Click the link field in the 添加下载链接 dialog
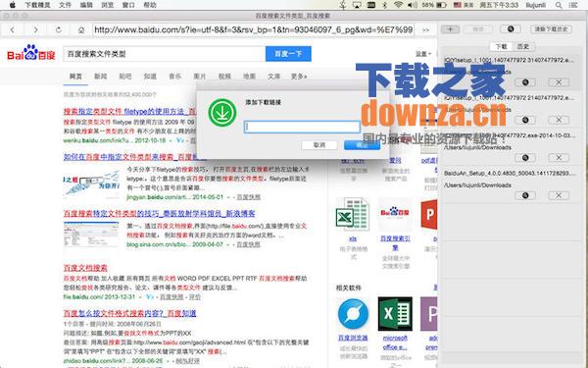This screenshot has width=588, height=368. pyautogui.click(x=302, y=127)
